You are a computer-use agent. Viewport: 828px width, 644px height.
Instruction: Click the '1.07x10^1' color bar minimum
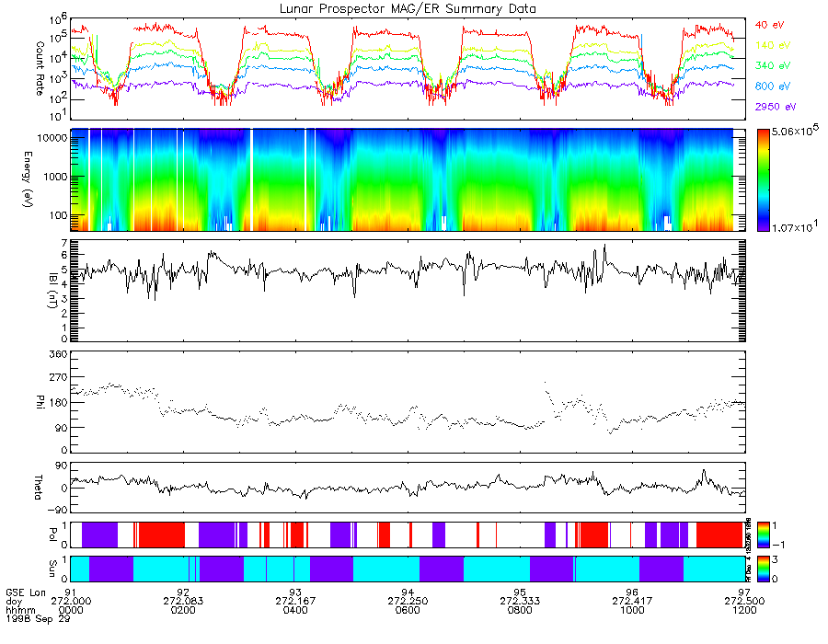[x=794, y=226]
